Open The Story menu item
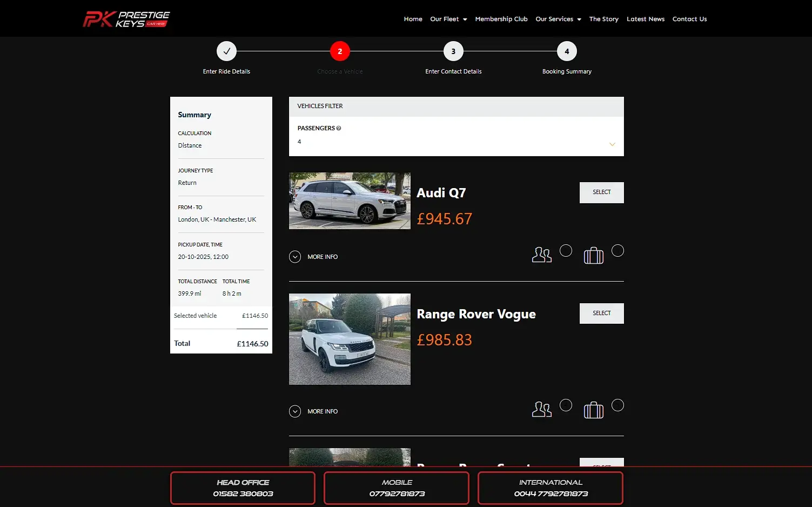The image size is (812, 507). (x=604, y=19)
